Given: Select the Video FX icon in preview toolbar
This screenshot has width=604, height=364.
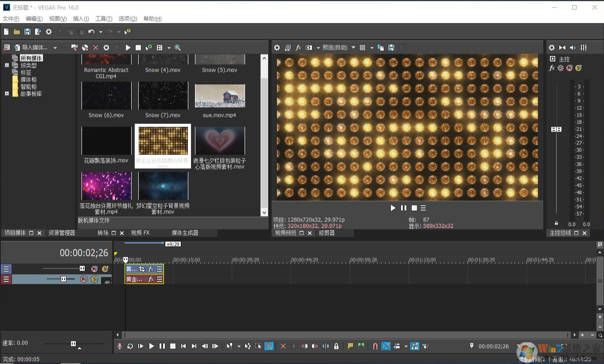Looking at the screenshot, I should [x=299, y=47].
